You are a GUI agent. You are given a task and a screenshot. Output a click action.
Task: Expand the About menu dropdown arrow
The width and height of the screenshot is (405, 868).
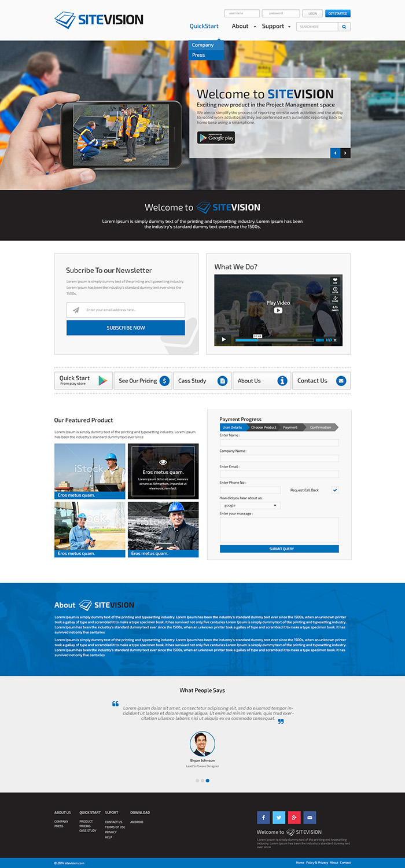[x=255, y=27]
